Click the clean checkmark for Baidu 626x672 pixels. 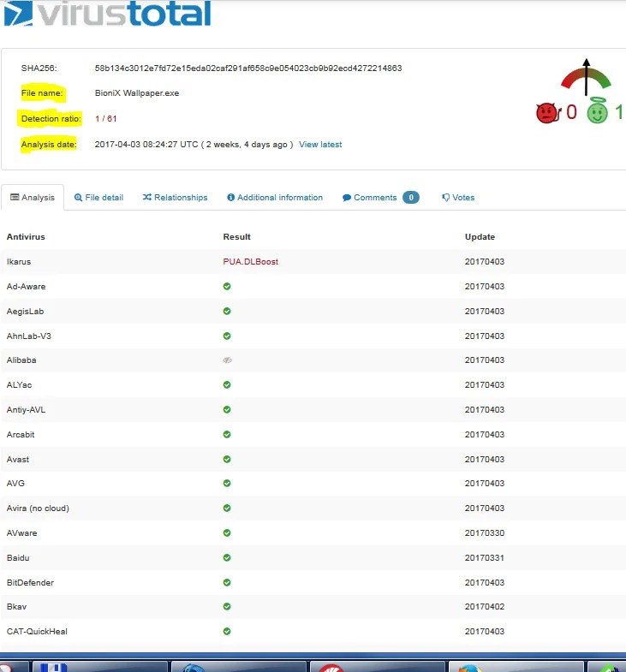[x=227, y=558]
